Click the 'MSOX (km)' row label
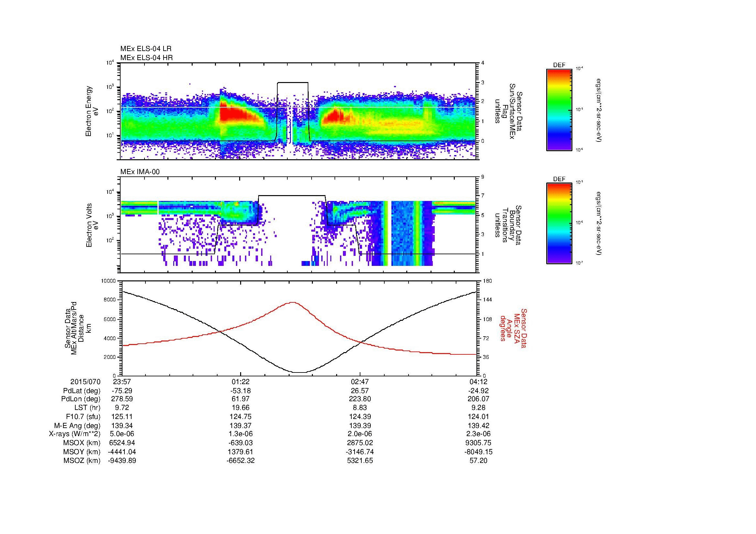 [x=81, y=443]
